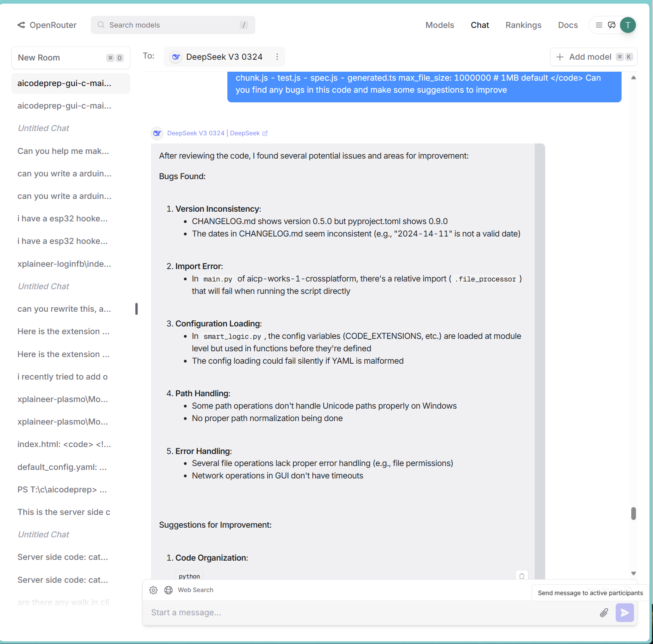This screenshot has width=653, height=644.
Task: Click 'Configuration Loading' heading text
Action: [x=218, y=324]
